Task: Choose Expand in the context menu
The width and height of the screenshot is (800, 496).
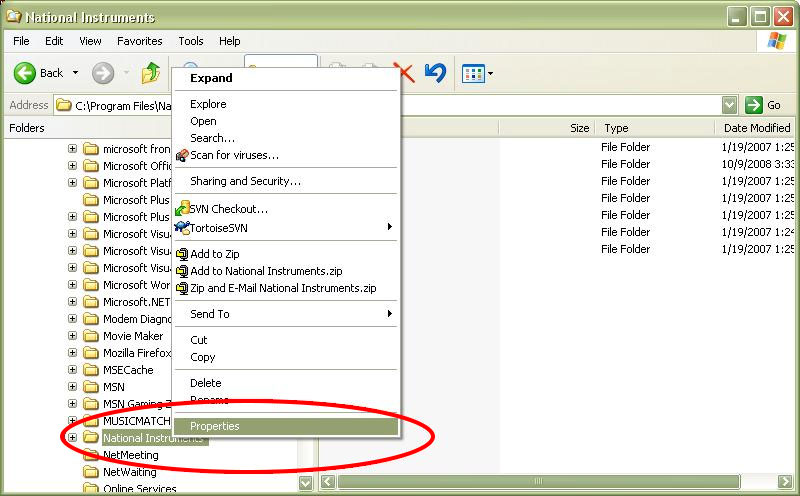Action: pos(286,78)
